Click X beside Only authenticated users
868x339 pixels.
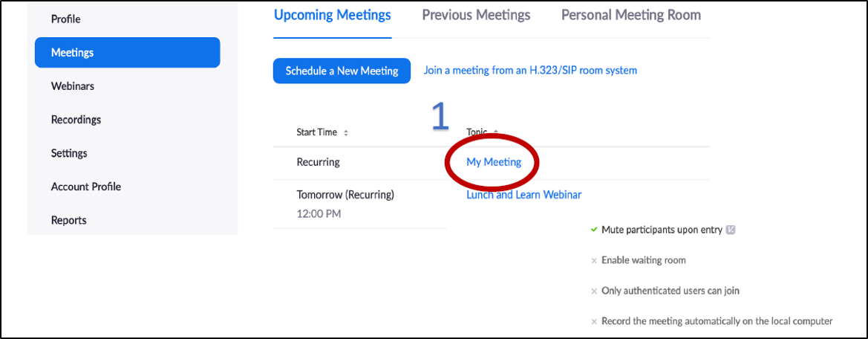[x=594, y=291]
